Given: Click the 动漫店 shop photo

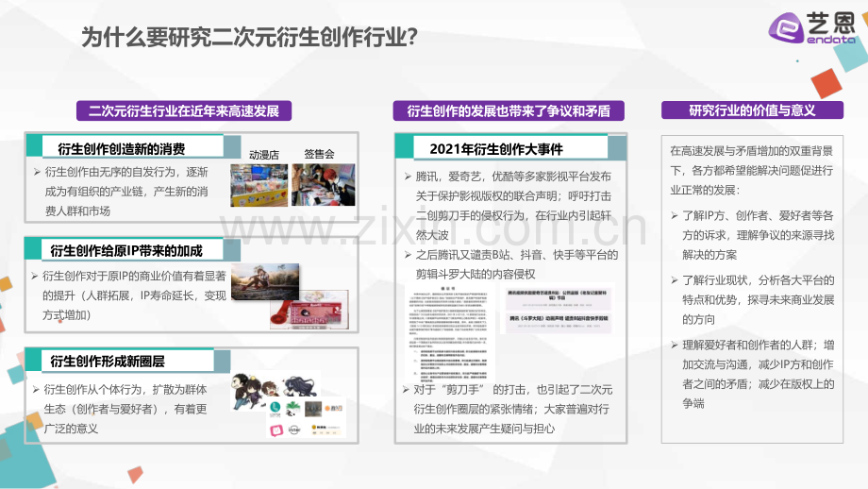Looking at the screenshot, I should click(x=259, y=185).
